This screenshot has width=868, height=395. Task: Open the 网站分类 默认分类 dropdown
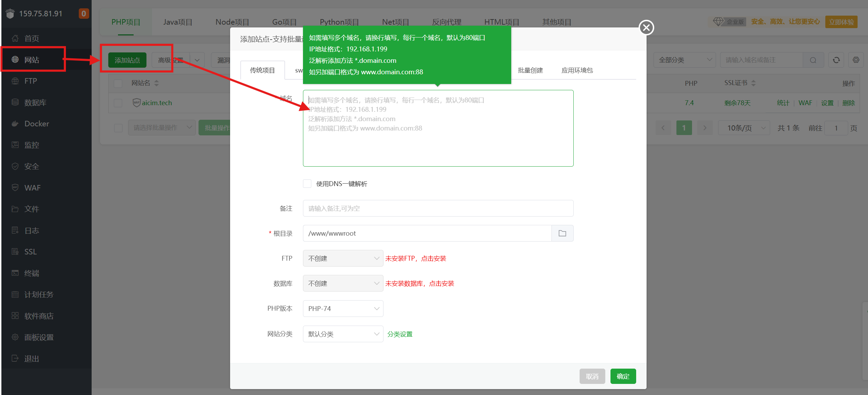pos(343,334)
